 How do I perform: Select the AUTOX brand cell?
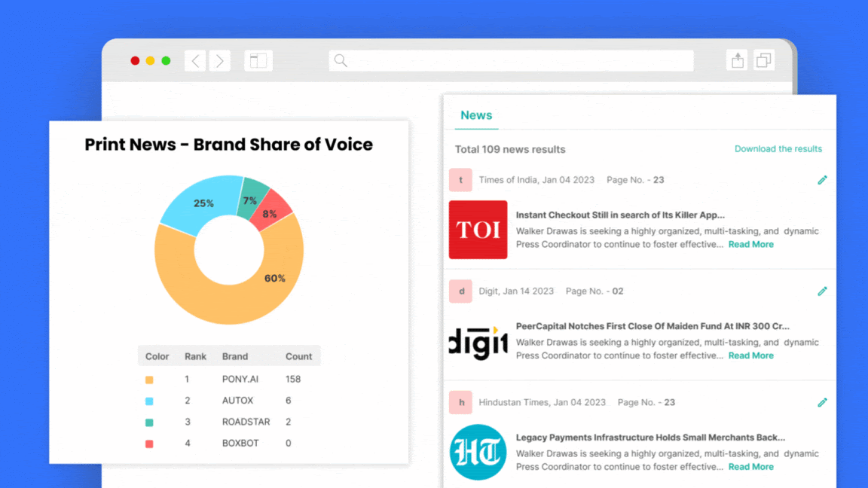point(237,400)
